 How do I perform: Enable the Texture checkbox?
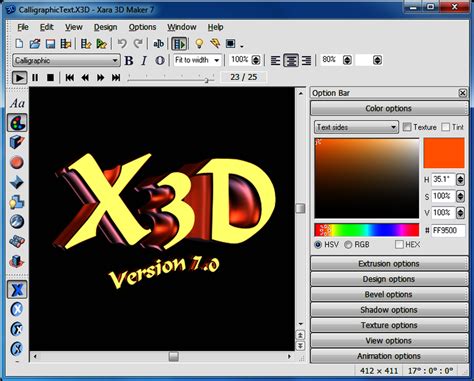click(407, 127)
